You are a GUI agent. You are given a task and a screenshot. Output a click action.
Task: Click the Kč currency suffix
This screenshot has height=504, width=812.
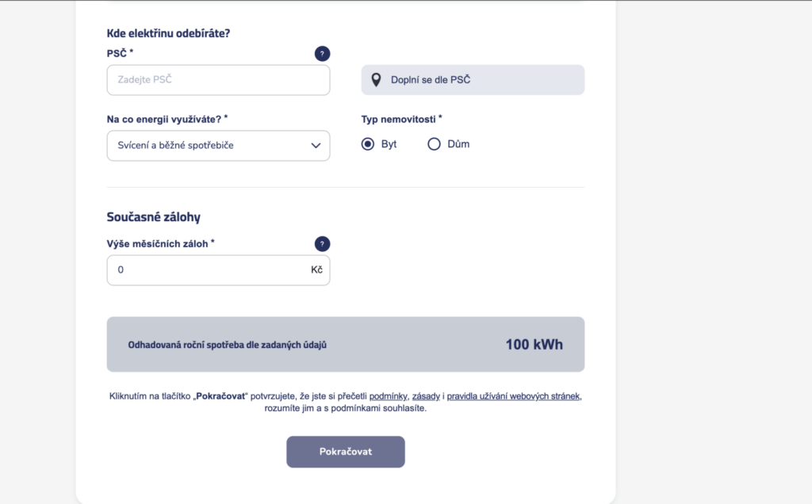[x=317, y=270]
